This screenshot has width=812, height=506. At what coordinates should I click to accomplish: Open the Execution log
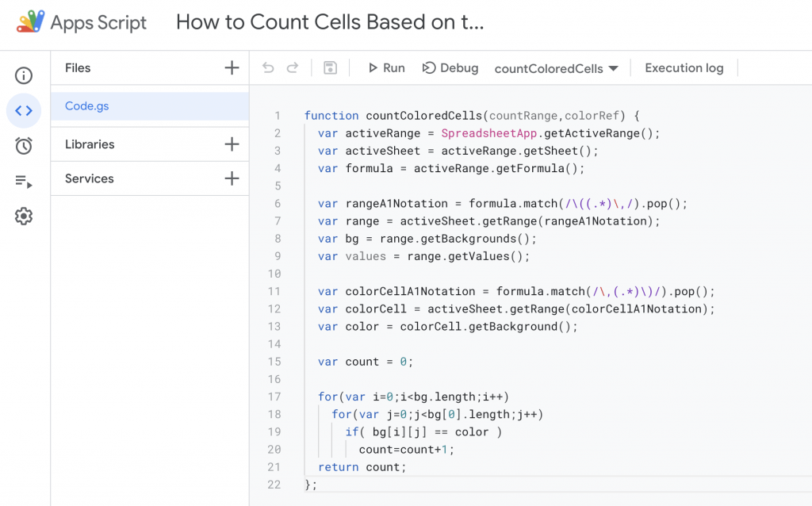[684, 67]
